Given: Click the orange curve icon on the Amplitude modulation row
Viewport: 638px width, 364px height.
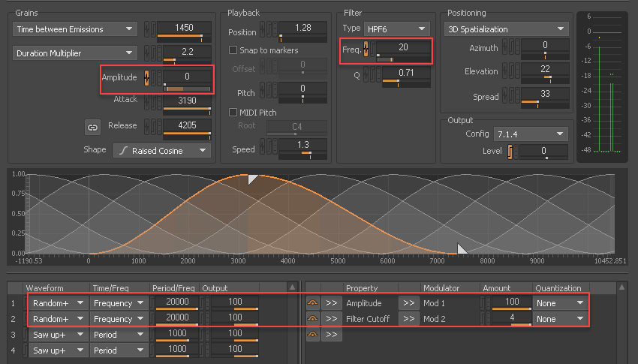Looking at the screenshot, I should 313,303.
